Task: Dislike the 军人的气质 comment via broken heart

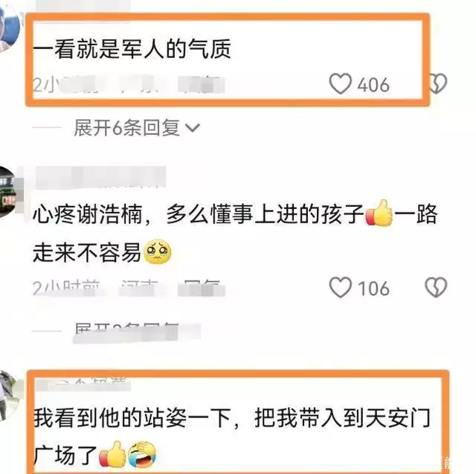Action: (438, 83)
